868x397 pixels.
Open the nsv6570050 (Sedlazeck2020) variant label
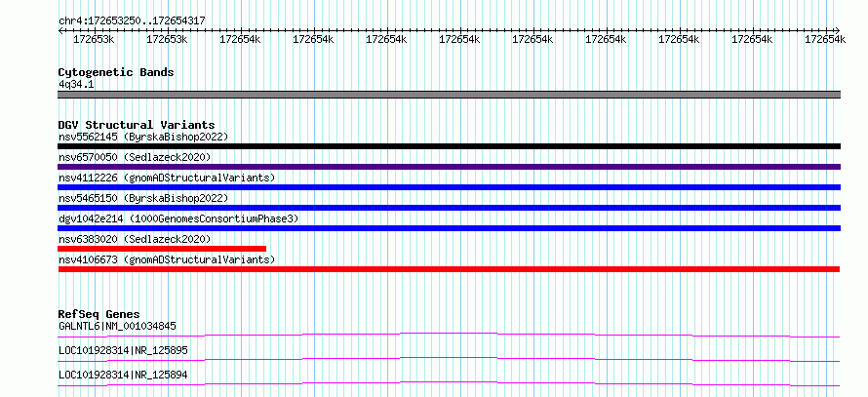[x=135, y=157]
